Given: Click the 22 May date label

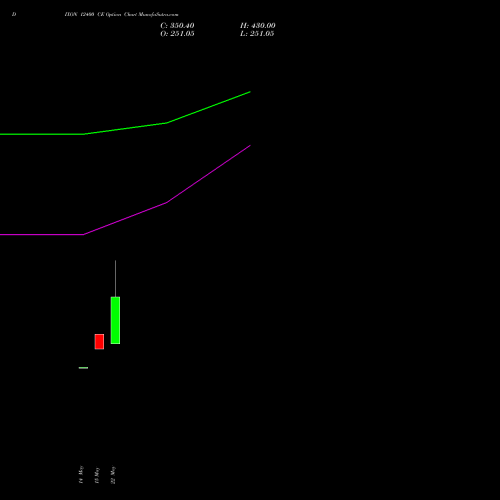Looking at the screenshot, I should pos(113,475).
